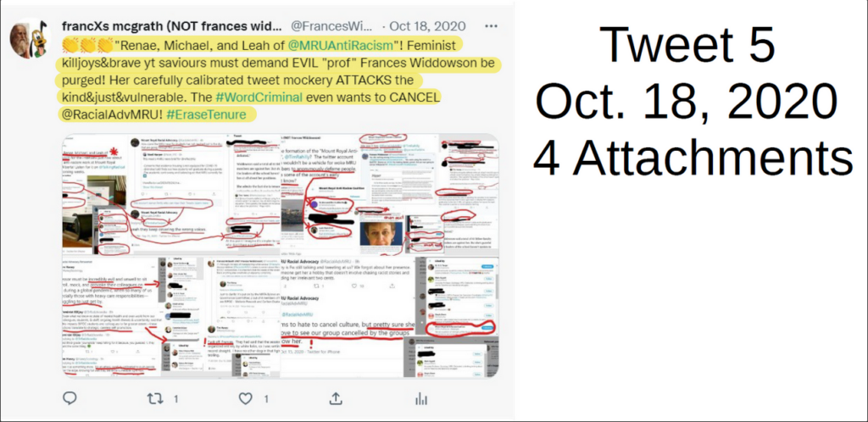
Task: Click the retweet arrows icon
Action: [154, 398]
